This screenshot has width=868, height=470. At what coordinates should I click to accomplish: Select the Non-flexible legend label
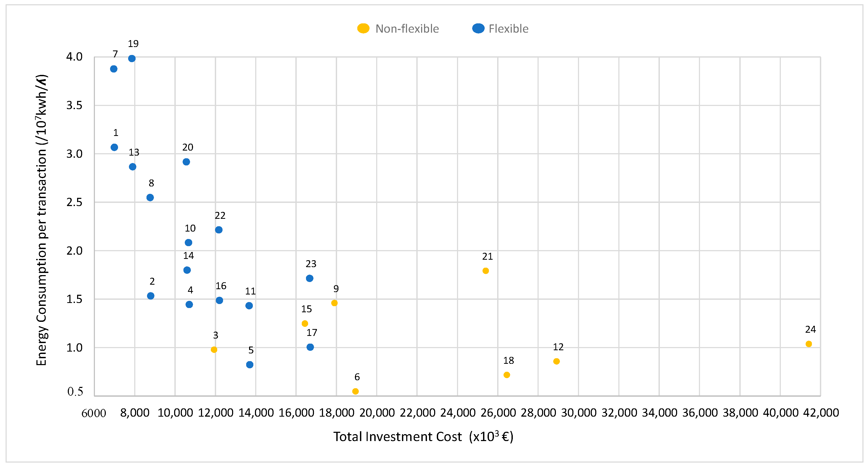(407, 29)
